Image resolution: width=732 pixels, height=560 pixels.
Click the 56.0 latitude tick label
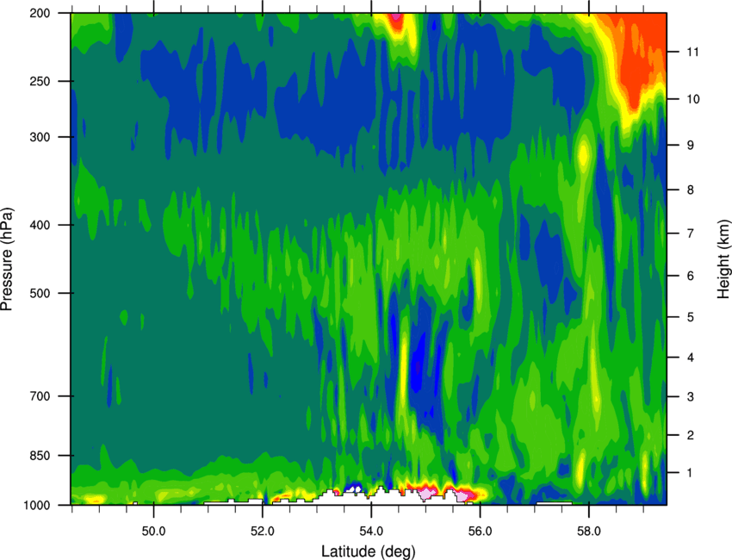pyautogui.click(x=480, y=532)
